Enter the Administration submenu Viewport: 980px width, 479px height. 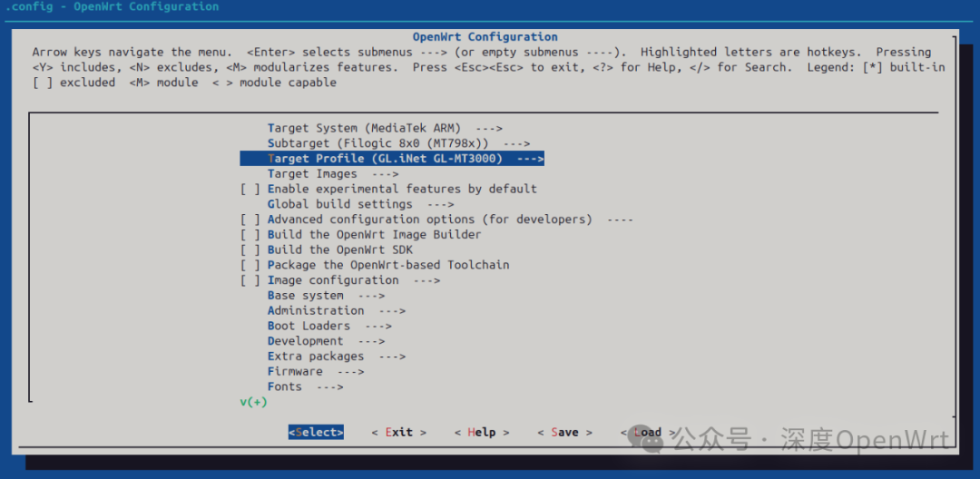[336, 310]
